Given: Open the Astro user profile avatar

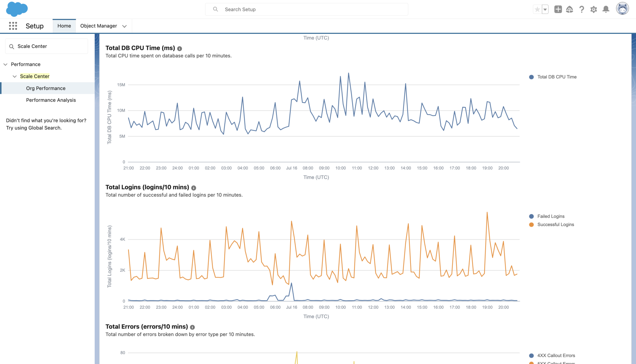Looking at the screenshot, I should point(622,8).
